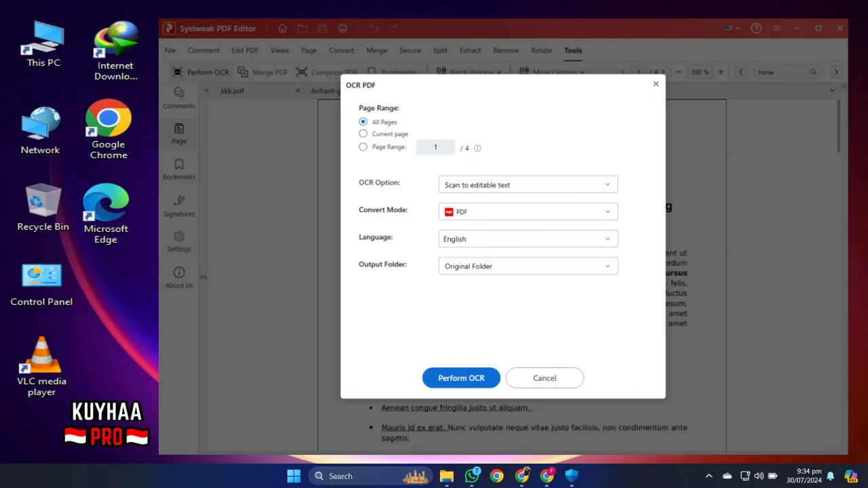The width and height of the screenshot is (868, 488).
Task: Click the Perform OCR toolbar button
Action: [201, 72]
